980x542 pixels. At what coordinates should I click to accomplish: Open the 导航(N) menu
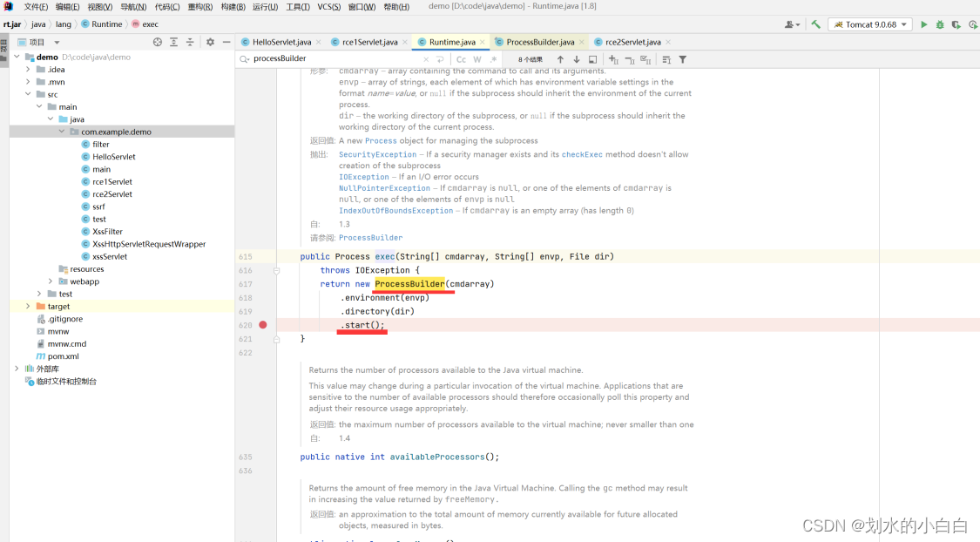tap(133, 7)
